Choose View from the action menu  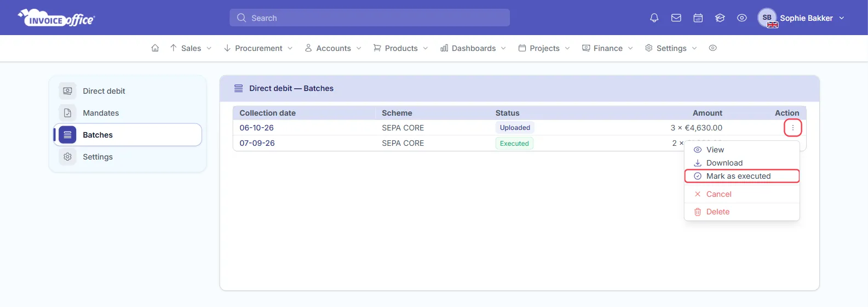(x=742, y=150)
